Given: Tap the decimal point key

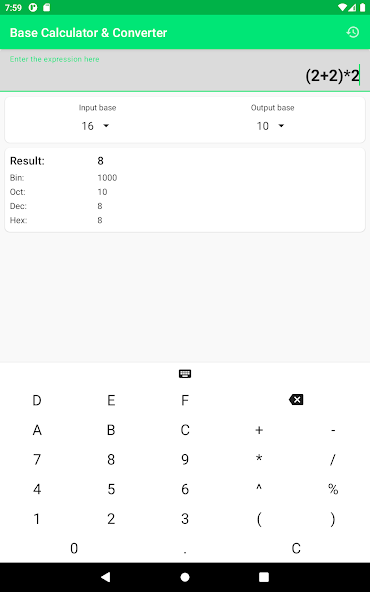Looking at the screenshot, I should coord(185,548).
